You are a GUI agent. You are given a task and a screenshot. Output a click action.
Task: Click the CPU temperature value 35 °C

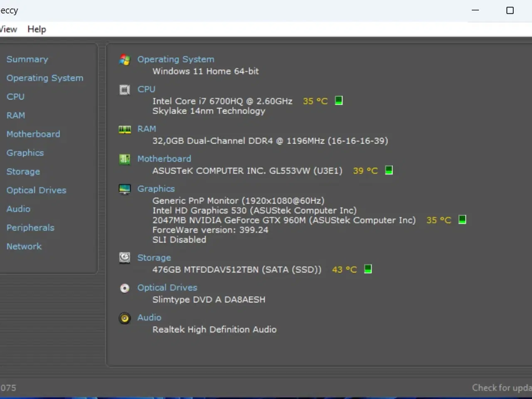click(x=315, y=101)
